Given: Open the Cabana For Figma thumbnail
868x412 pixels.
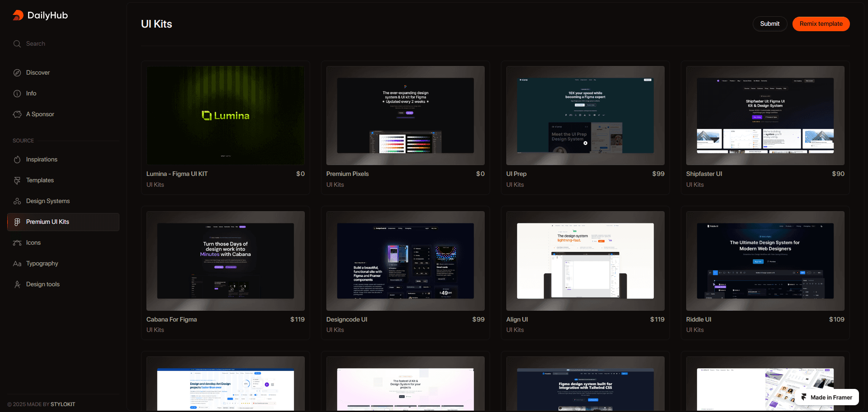Looking at the screenshot, I should point(226,261).
